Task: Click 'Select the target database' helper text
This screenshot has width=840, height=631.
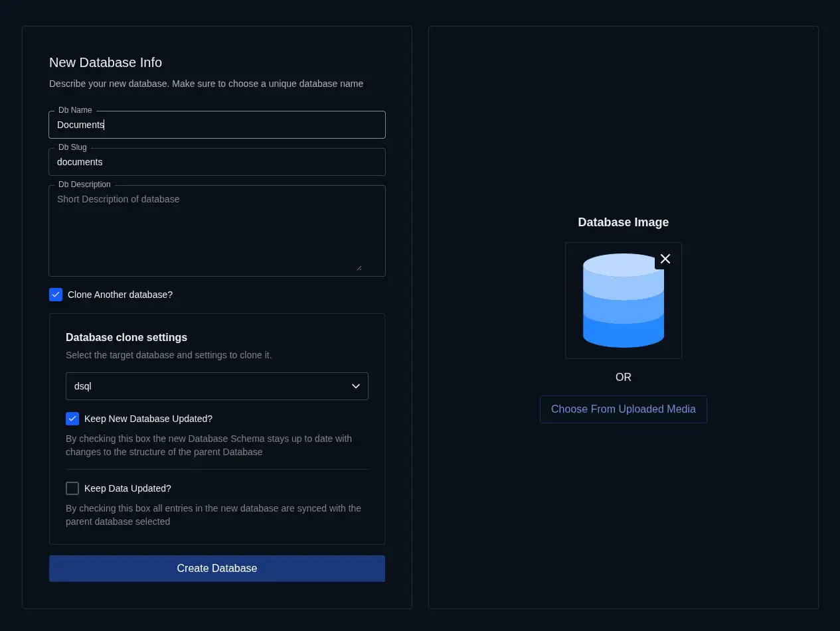Action: point(169,355)
